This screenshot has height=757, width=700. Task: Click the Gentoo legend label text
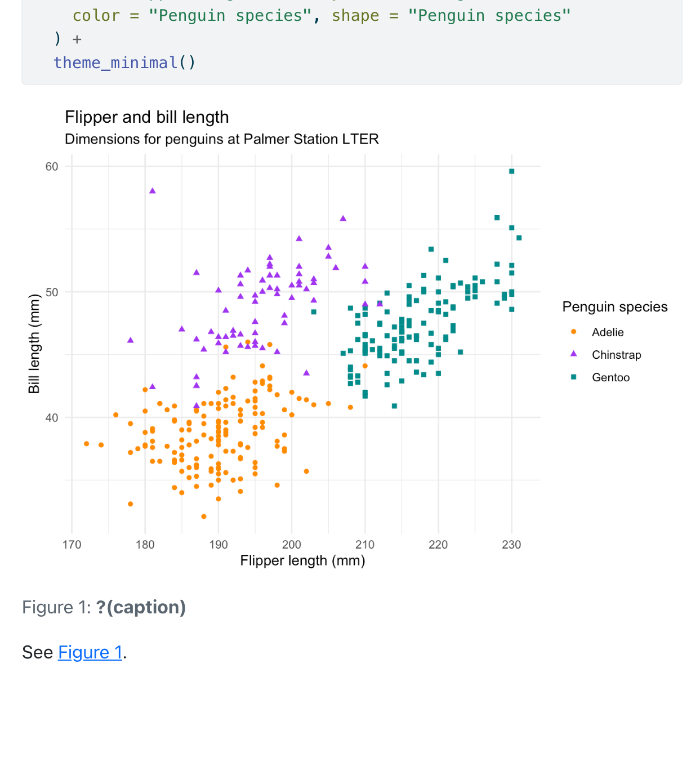(x=610, y=377)
